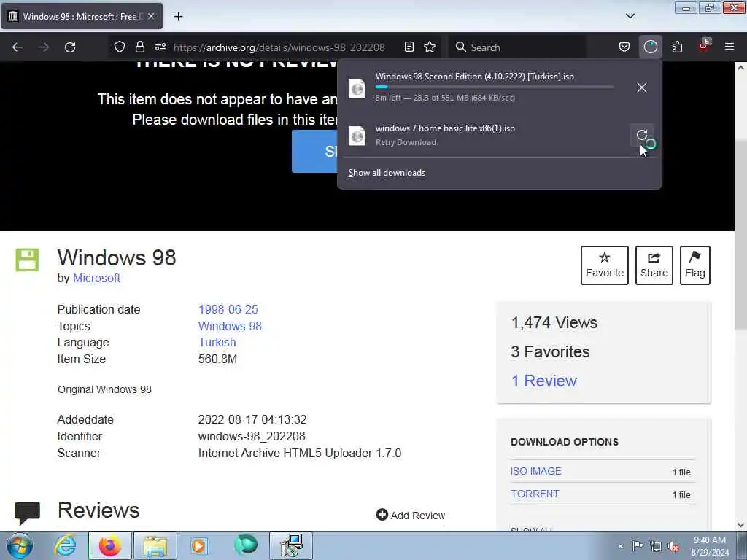This screenshot has height=560, width=747.
Task: Reload the page with the refresh icon
Action: point(70,47)
